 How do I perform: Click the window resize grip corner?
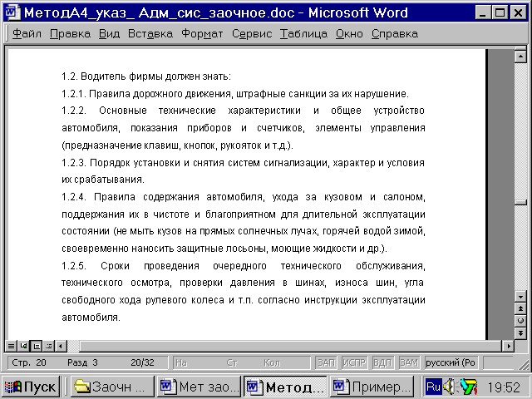click(524, 364)
